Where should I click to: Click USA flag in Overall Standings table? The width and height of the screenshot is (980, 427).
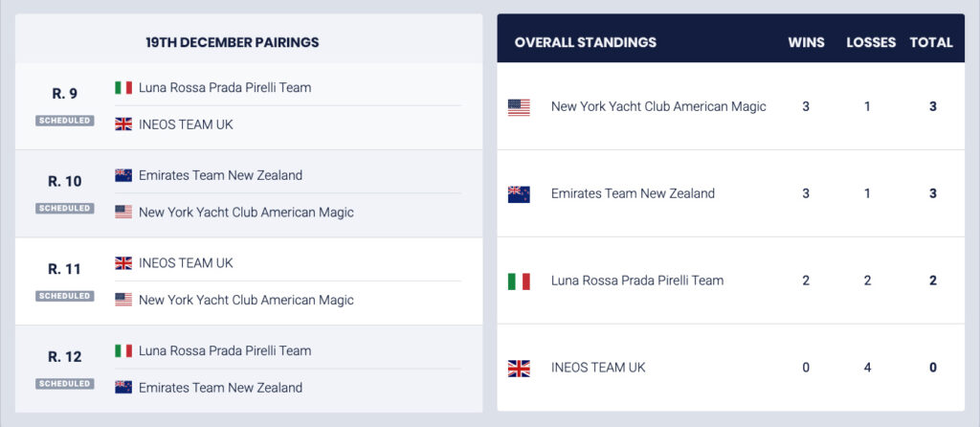519,107
